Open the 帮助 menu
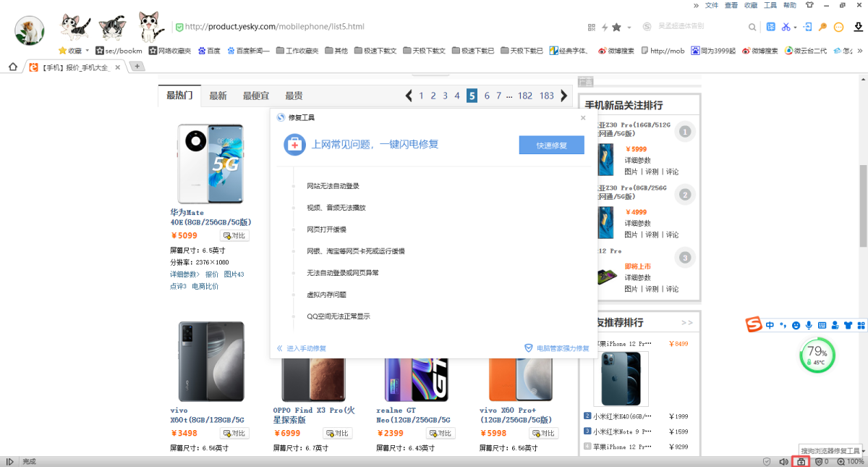The image size is (868, 467). (790, 5)
